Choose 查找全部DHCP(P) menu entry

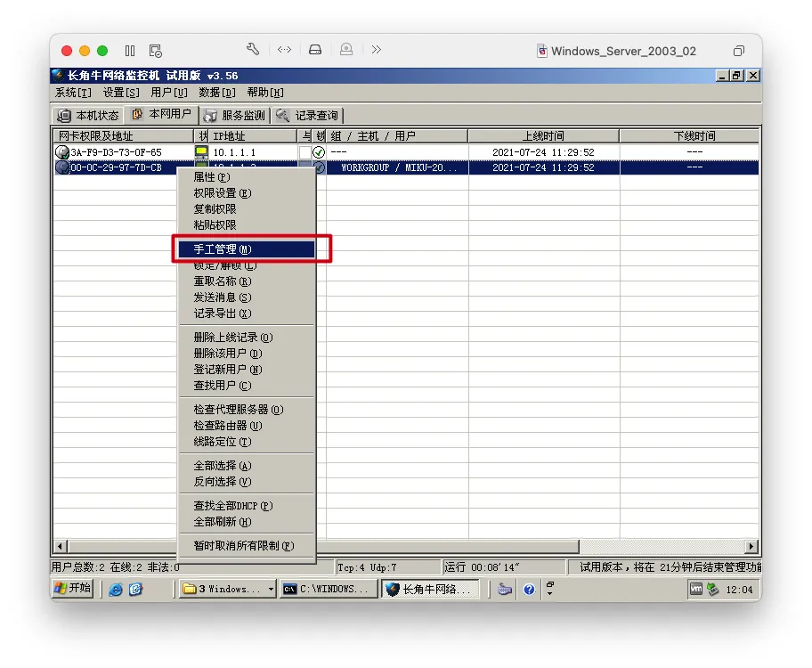click(247, 505)
